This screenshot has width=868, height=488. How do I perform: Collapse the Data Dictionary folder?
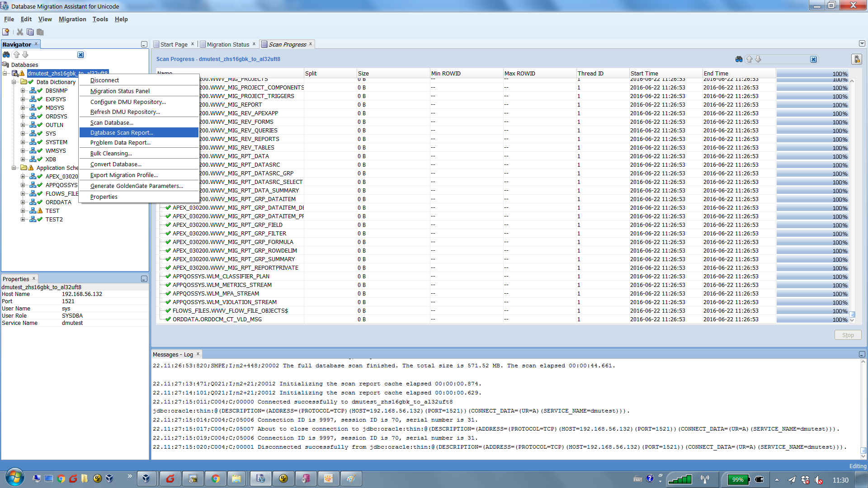pos(14,82)
